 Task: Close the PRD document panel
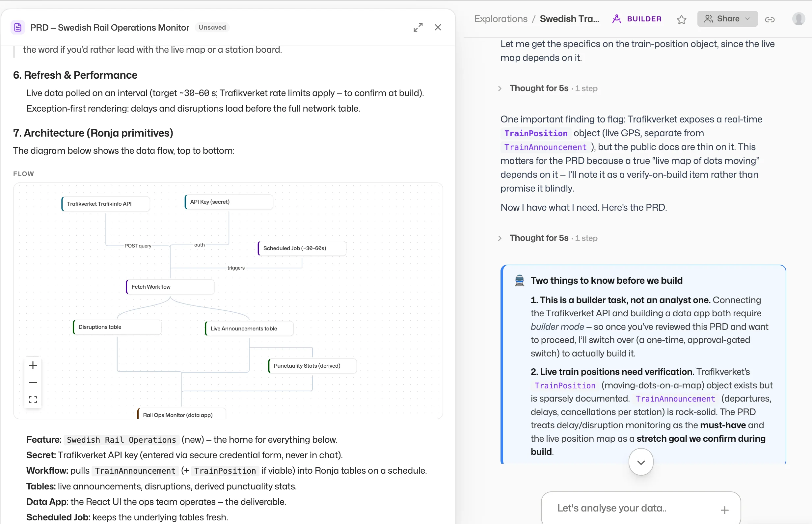[438, 28]
